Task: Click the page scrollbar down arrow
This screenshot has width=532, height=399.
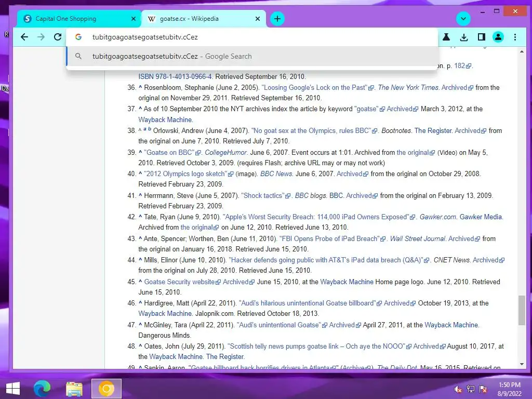Action: point(522,364)
